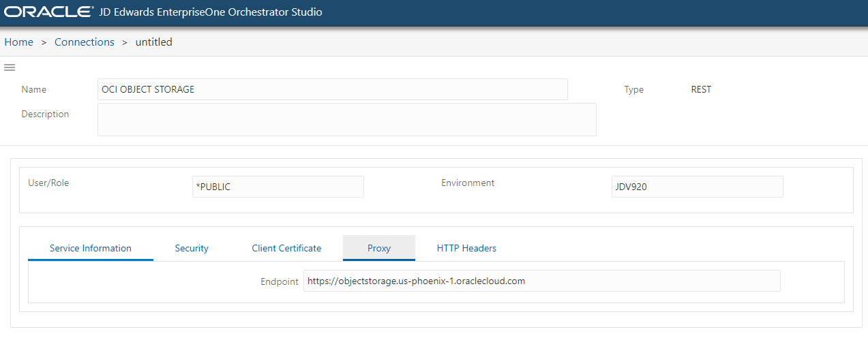The width and height of the screenshot is (868, 340).
Task: Click the Description label
Action: (x=45, y=114)
